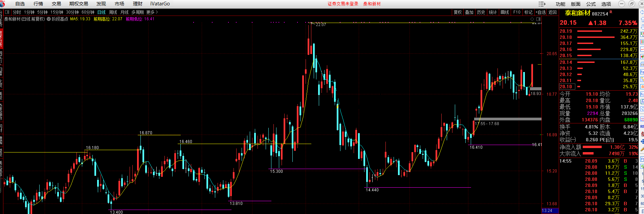Image resolution: width=644 pixels, height=214 pixels.
Task: Click the 复权 button
Action: [458, 12]
